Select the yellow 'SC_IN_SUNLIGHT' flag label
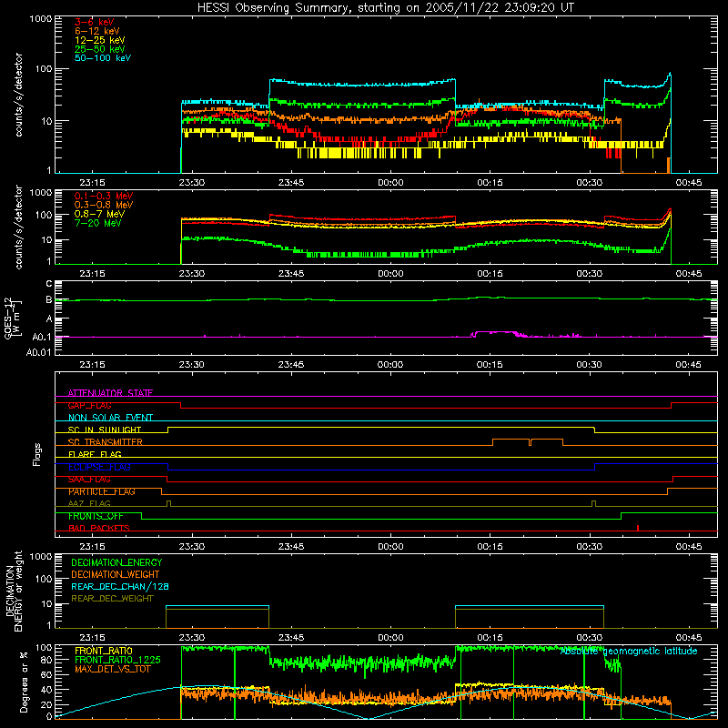The image size is (728, 728). (x=105, y=430)
